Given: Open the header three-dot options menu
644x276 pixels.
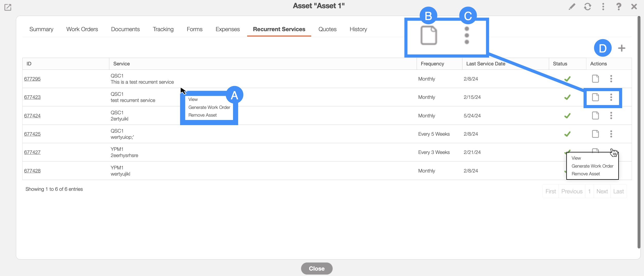Looking at the screenshot, I should click(x=603, y=7).
